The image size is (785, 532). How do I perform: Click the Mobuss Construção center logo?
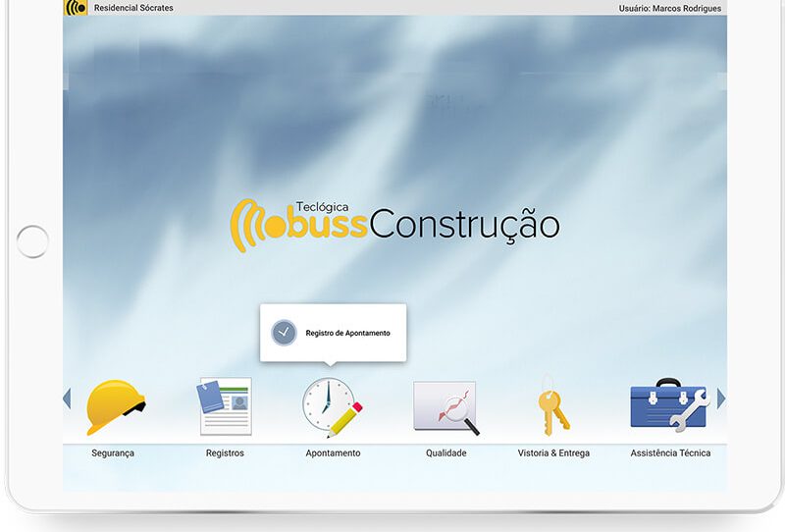point(394,226)
